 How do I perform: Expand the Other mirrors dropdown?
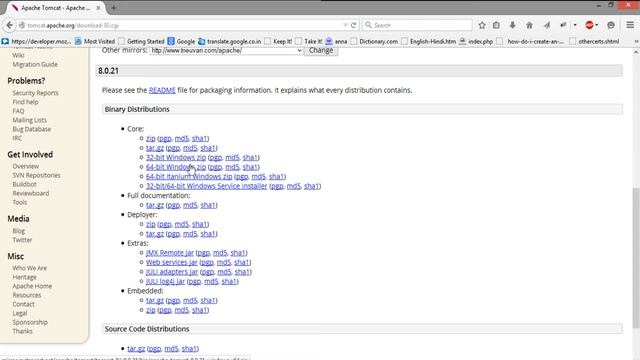tap(226, 51)
